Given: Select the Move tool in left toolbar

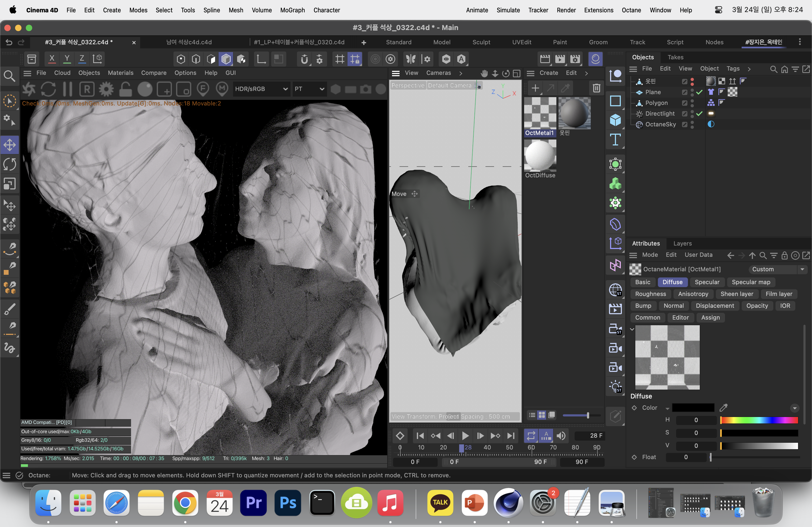Looking at the screenshot, I should tap(10, 145).
